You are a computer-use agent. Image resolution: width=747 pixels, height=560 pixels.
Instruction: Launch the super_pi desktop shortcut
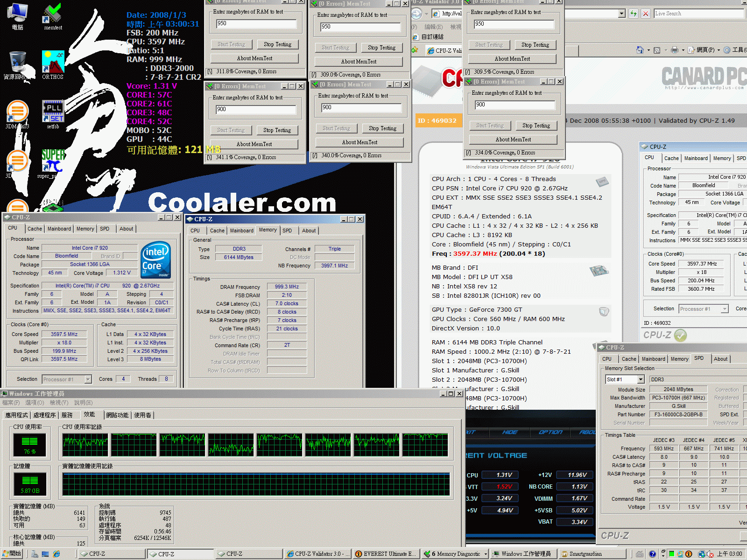tap(53, 163)
